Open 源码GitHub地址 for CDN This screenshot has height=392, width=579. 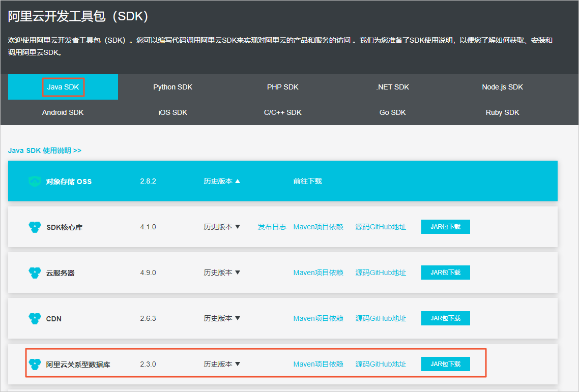[x=381, y=319]
